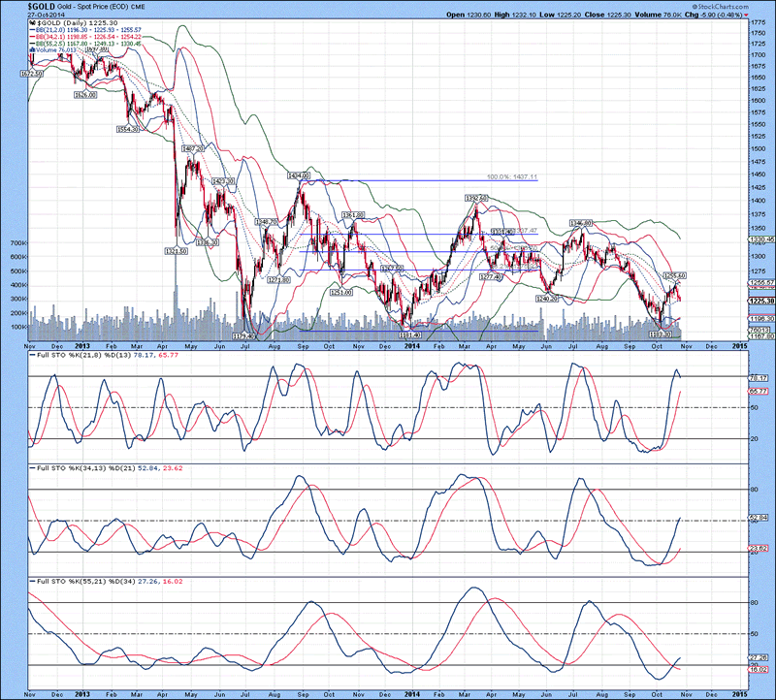Click the 1392.60 peak price label
Viewport: 776px width, 700px height.
click(x=474, y=198)
